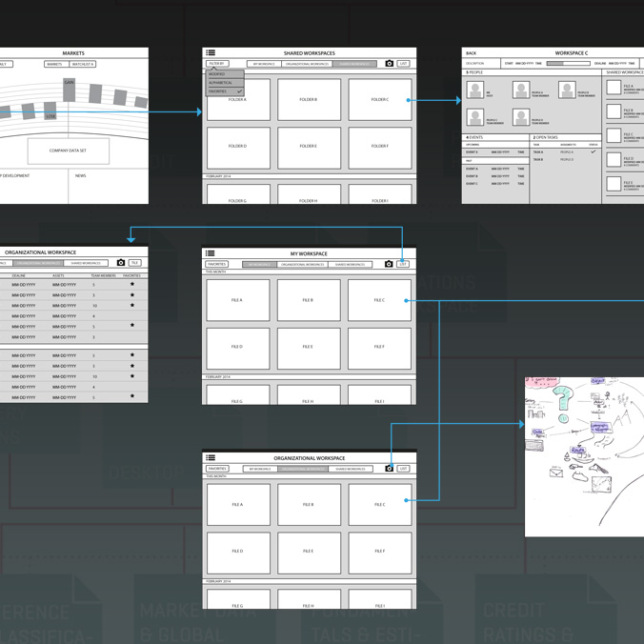This screenshot has width=644, height=644.
Task: Click the People A avatar in Workspace C
Action: (521, 90)
